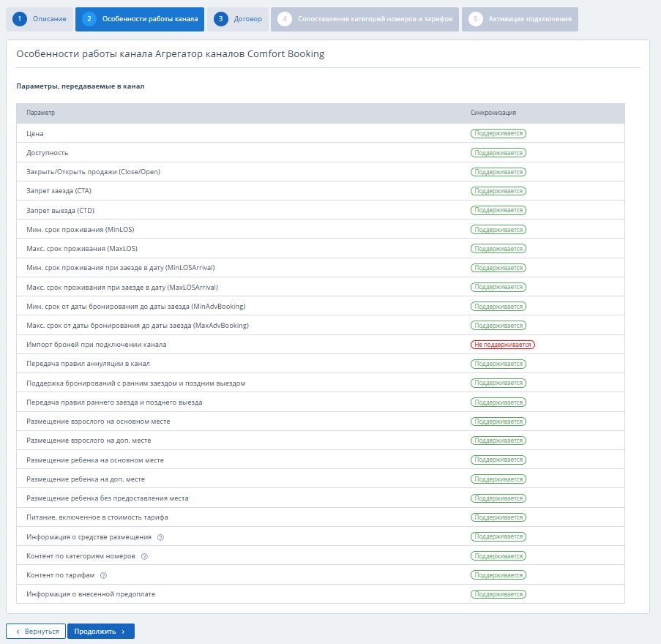Select Передача правил аннуляции в канал row
This screenshot has width=661, height=644.
pyautogui.click(x=88, y=364)
